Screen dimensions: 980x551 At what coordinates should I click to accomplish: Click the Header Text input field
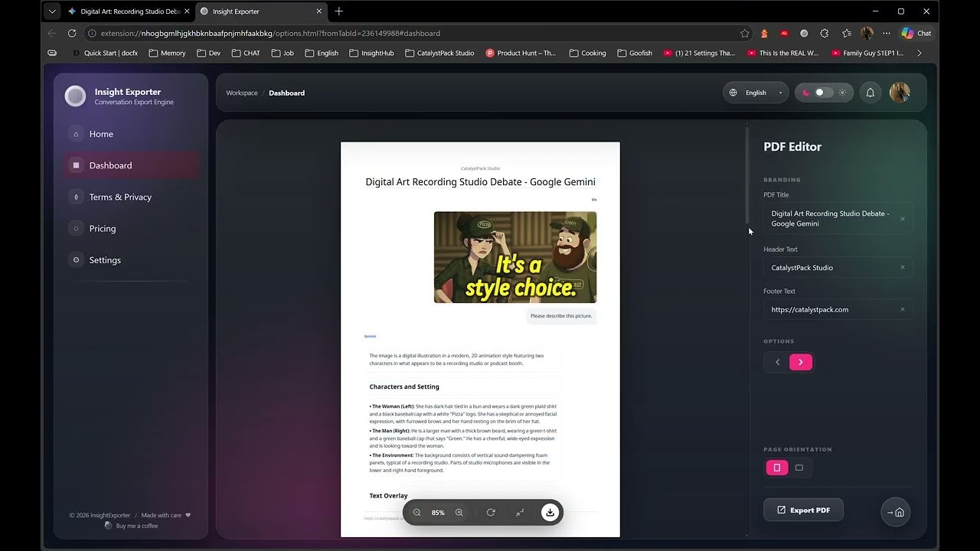[838, 268]
